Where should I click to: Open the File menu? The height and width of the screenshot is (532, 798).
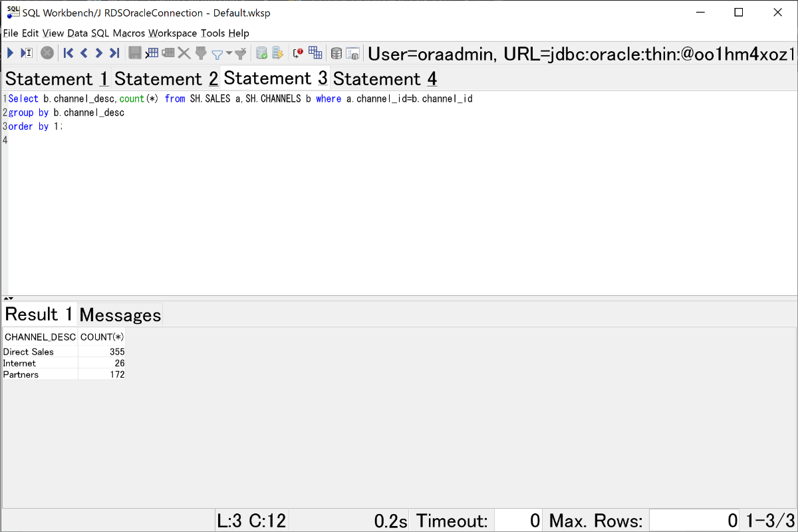pos(11,33)
